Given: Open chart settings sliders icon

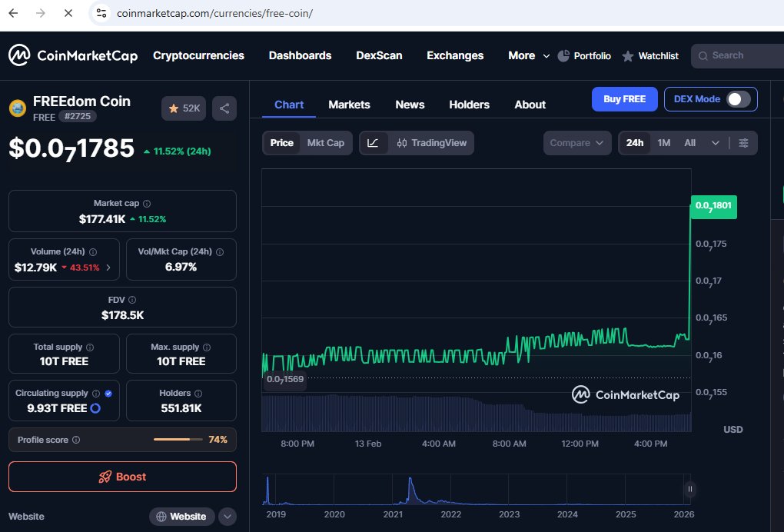Looking at the screenshot, I should pos(743,143).
